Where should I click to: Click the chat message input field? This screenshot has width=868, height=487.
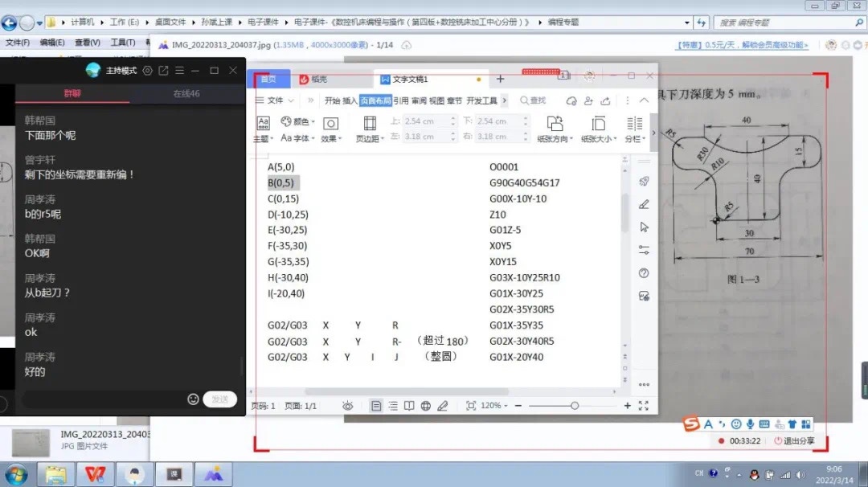[100, 399]
